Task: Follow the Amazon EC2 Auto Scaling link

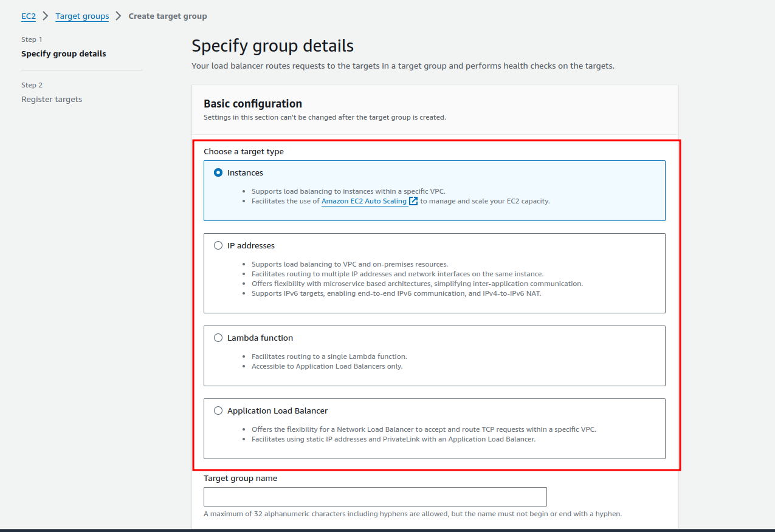Action: [x=363, y=201]
